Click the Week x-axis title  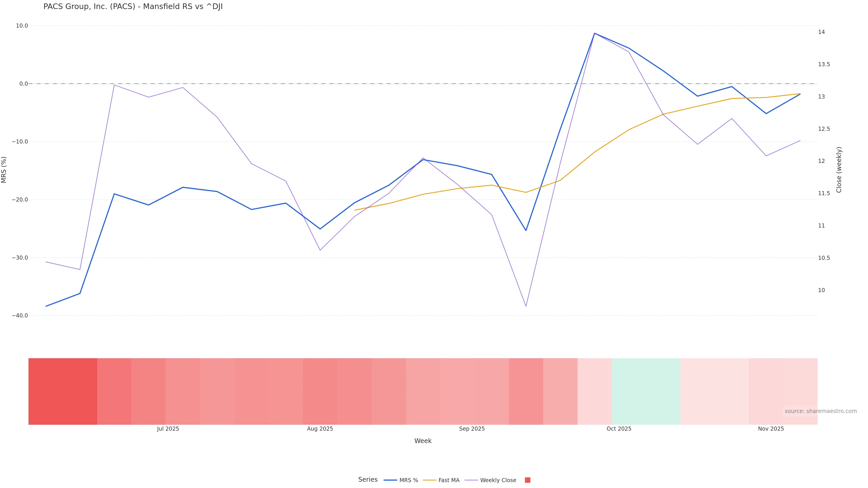tap(422, 441)
